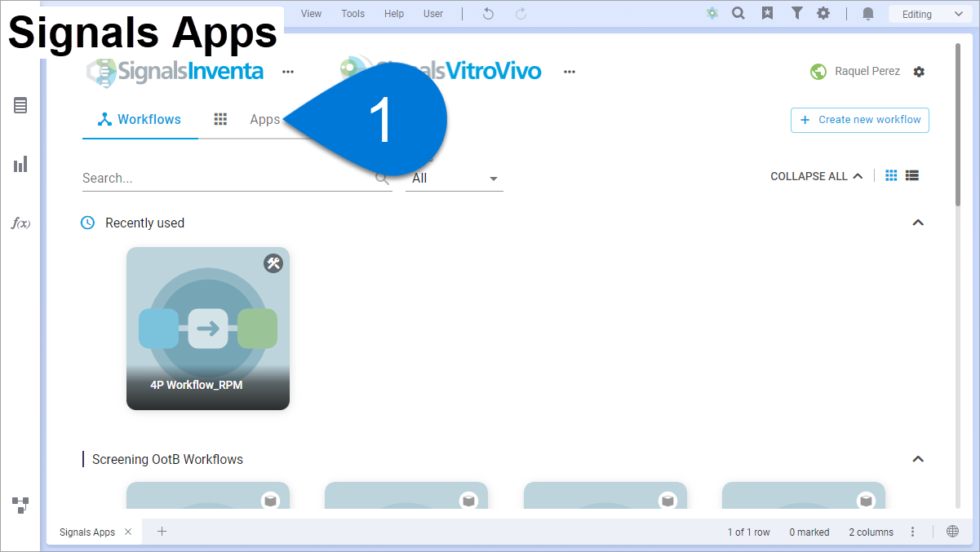Viewport: 980px width, 552px height.
Task: Open the Editing mode dropdown
Action: point(930,14)
